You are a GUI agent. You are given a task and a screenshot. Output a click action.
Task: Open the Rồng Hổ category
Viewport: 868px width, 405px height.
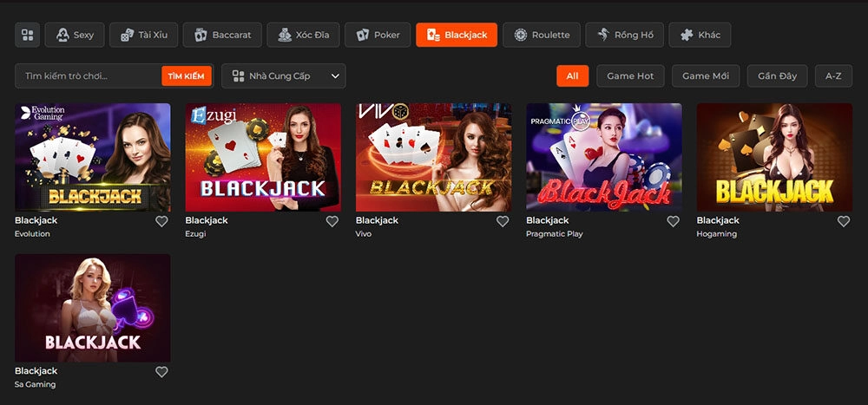tap(625, 35)
